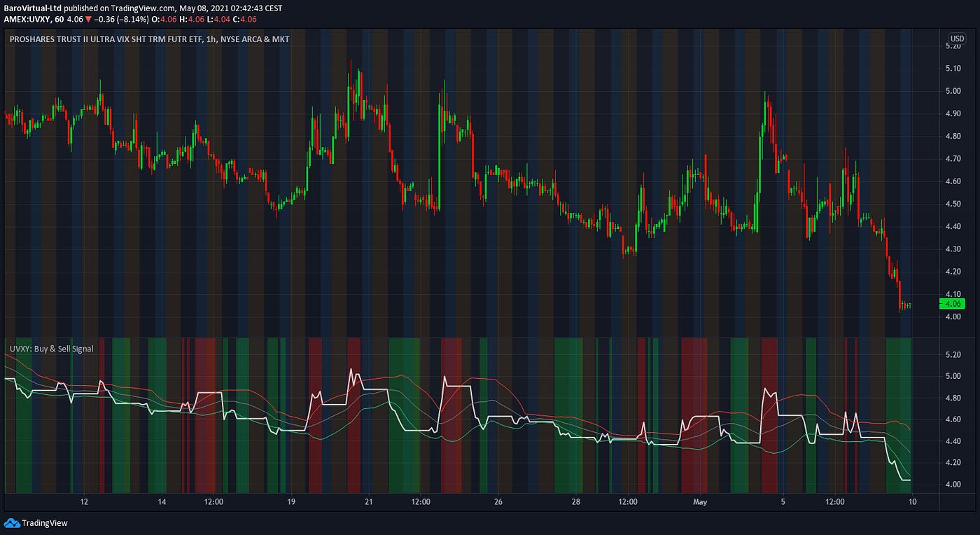Click 4.80 on the indicator pane axis

(953, 398)
